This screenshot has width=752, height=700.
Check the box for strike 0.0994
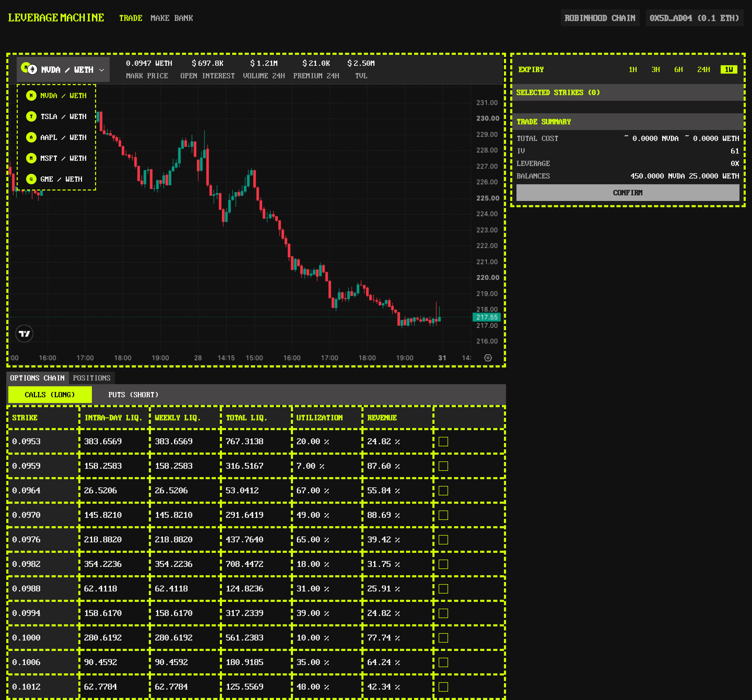click(x=443, y=613)
